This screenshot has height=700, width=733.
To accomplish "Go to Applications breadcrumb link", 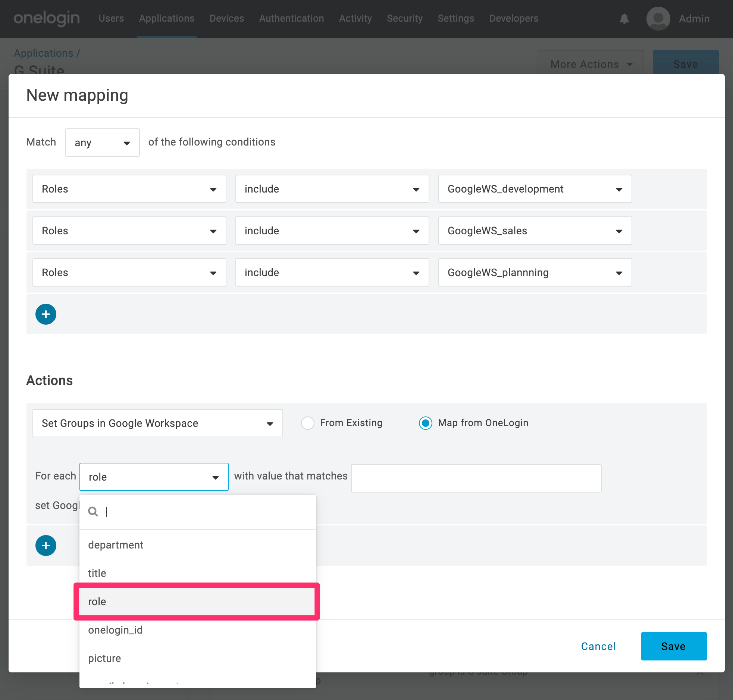I will [x=43, y=53].
